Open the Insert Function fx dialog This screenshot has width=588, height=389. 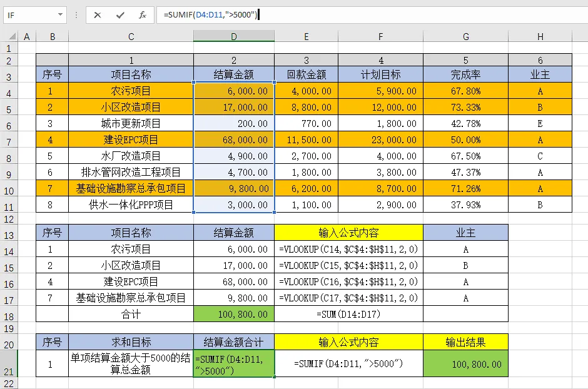pyautogui.click(x=143, y=15)
